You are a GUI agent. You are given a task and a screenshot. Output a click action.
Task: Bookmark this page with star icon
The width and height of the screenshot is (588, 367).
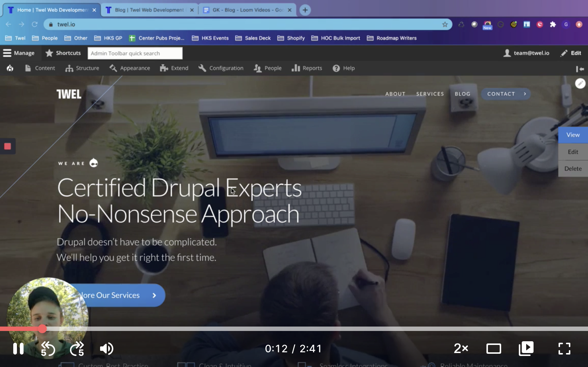tap(445, 24)
